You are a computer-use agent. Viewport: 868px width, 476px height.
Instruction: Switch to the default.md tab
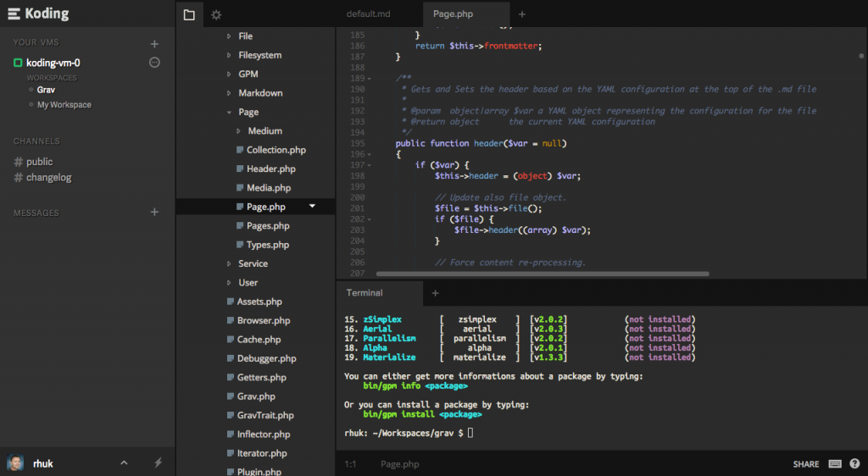pos(368,14)
